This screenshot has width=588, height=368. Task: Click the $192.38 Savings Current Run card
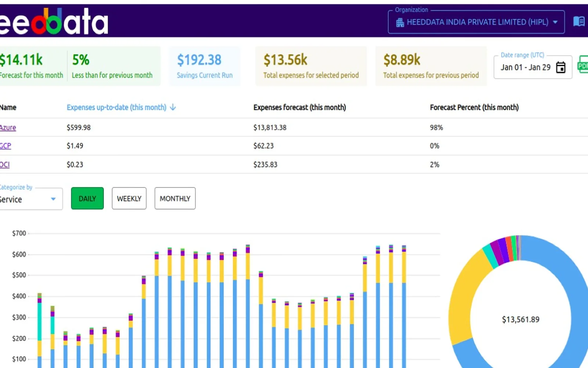point(205,66)
